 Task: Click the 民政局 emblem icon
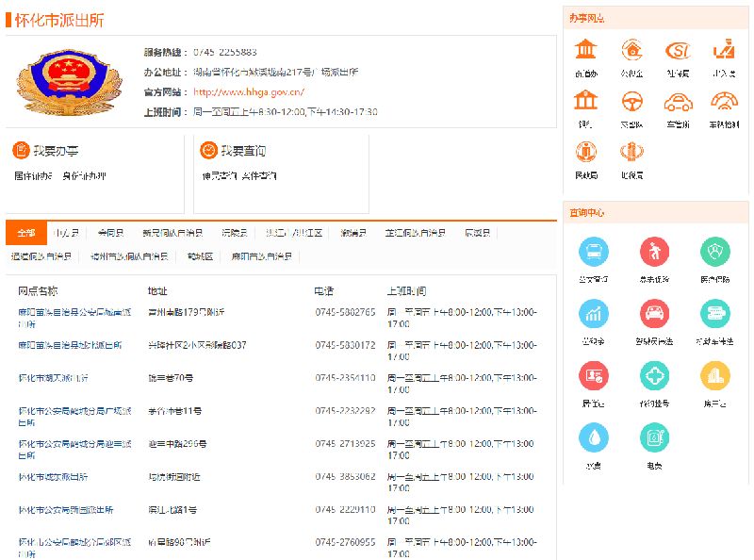586,152
